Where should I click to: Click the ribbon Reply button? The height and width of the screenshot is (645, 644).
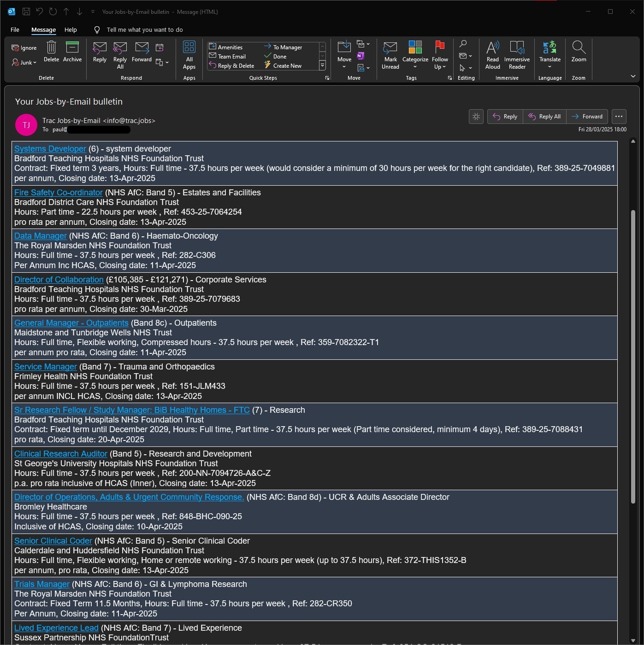pos(100,51)
